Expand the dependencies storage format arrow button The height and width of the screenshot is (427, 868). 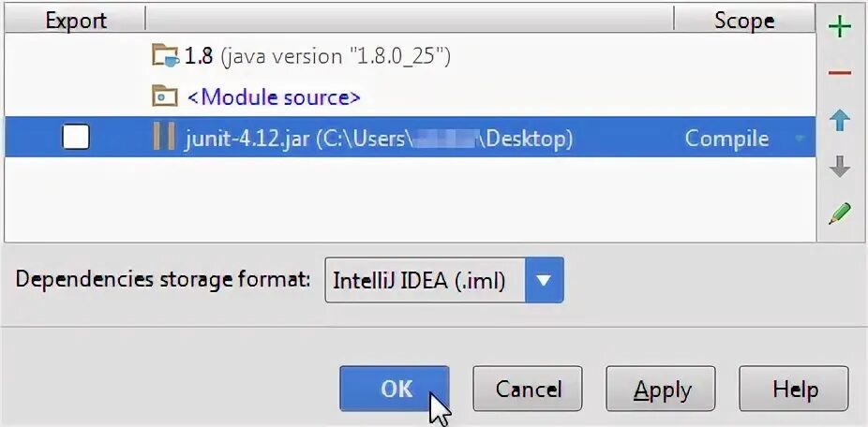(545, 280)
